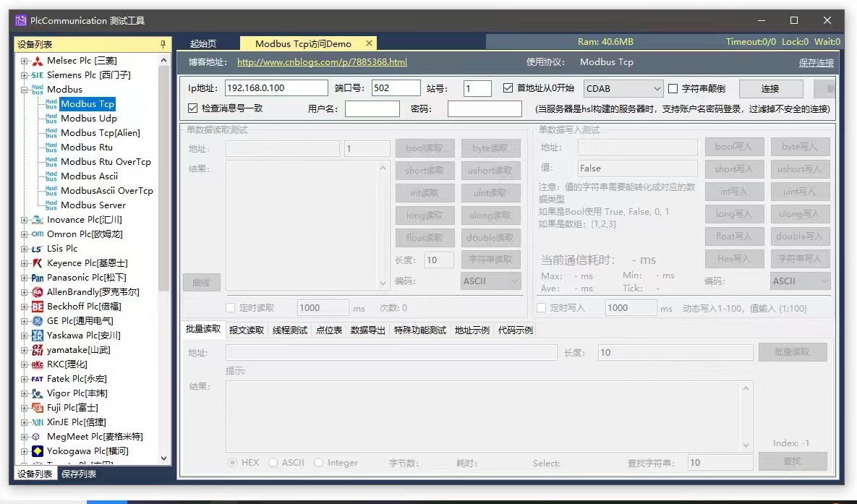Expand the Omron Plc tree node
Viewport: 857px width, 504px height.
[24, 234]
